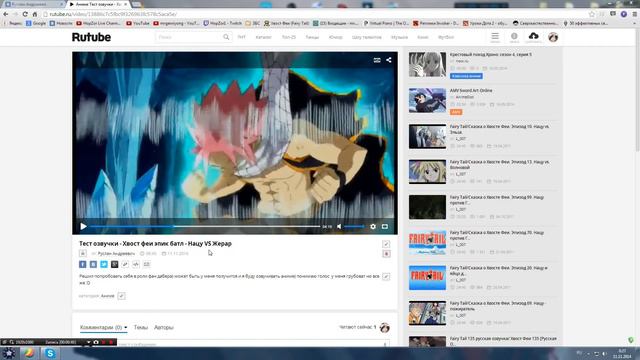The height and width of the screenshot is (360, 640).
Task: Share video on Twitter
Action: [x=104, y=264]
